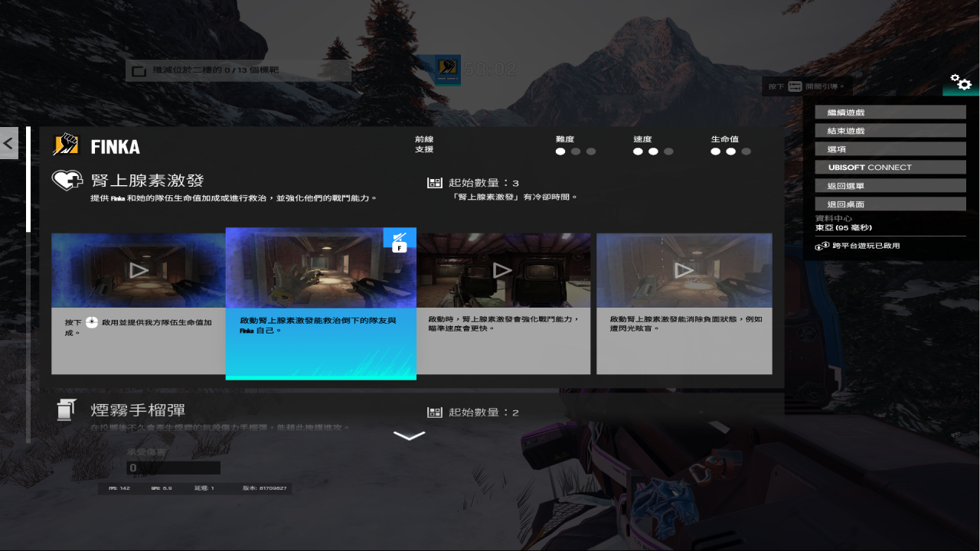Screen dimensions: 980x551
Task: Click the operator portrait beside the timer
Action: [448, 70]
